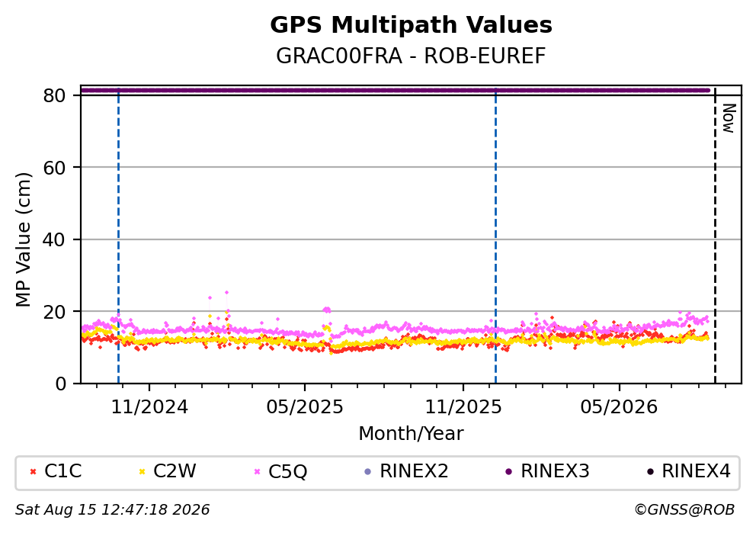The height and width of the screenshot is (533, 756).
Task: Click the purple RINEX3 legend dot
Action: [x=508, y=472]
